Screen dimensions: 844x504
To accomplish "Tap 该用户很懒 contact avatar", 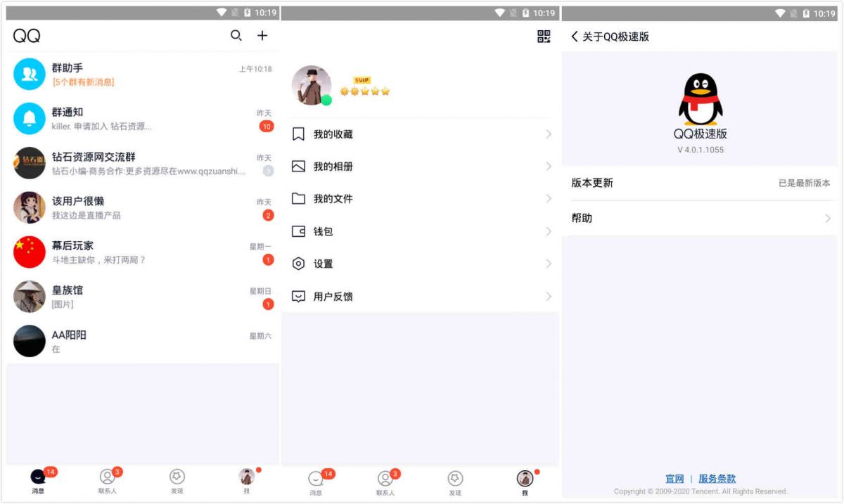I will [30, 207].
